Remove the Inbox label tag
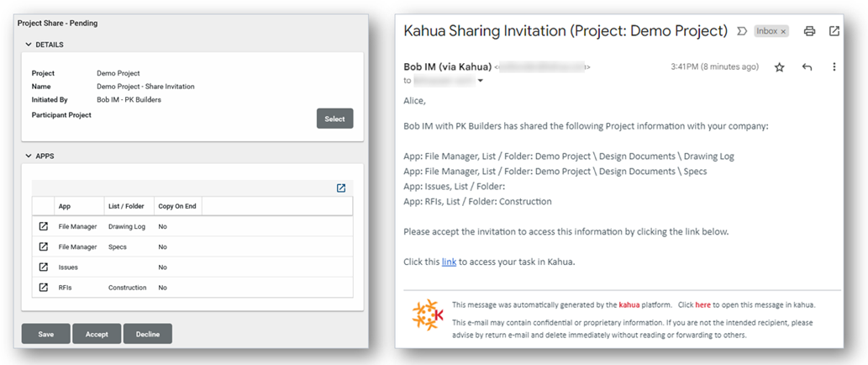Viewport: 868px width, 365px height. click(783, 31)
